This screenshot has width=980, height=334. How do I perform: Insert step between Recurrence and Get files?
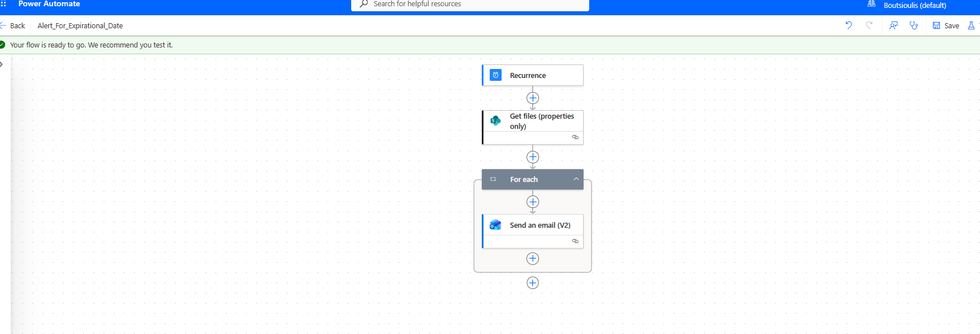pos(533,98)
